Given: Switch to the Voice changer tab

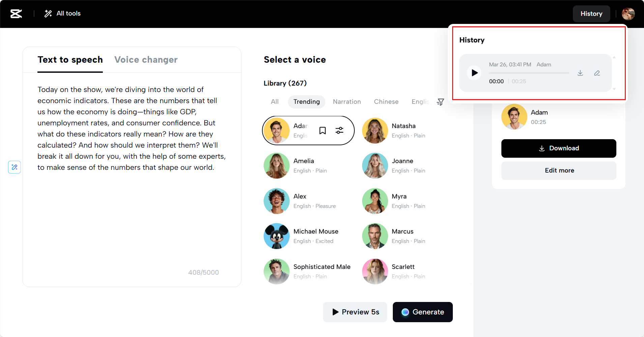Looking at the screenshot, I should [146, 60].
